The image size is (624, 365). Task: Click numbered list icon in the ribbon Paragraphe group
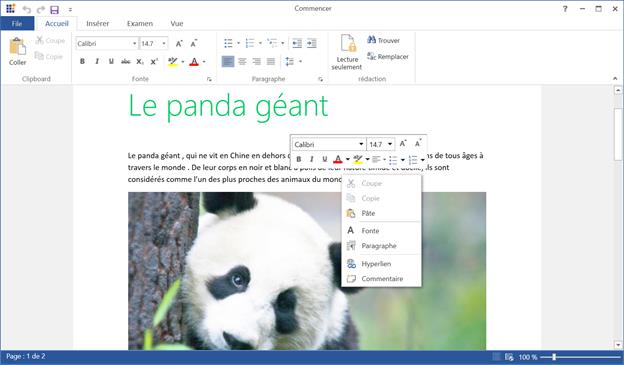[x=250, y=43]
